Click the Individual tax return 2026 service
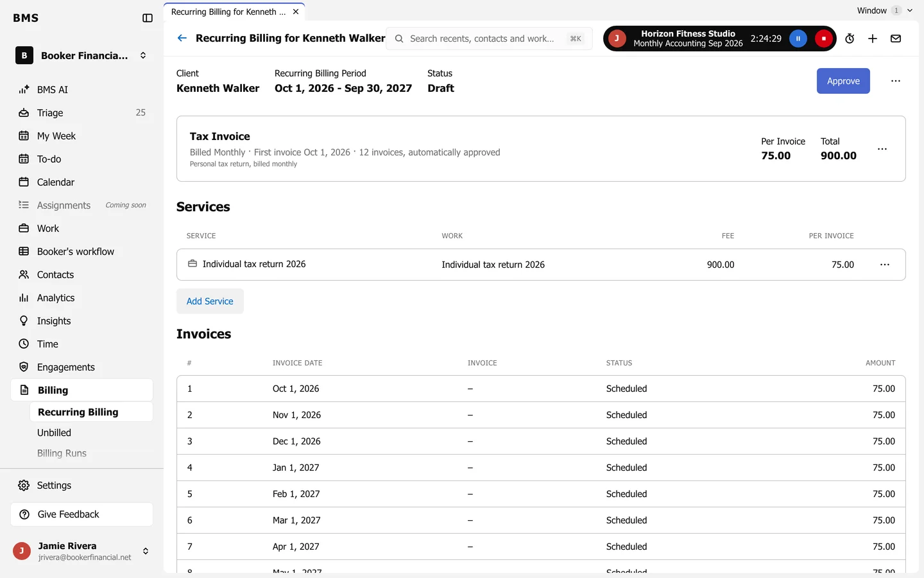924x578 pixels. 254,264
